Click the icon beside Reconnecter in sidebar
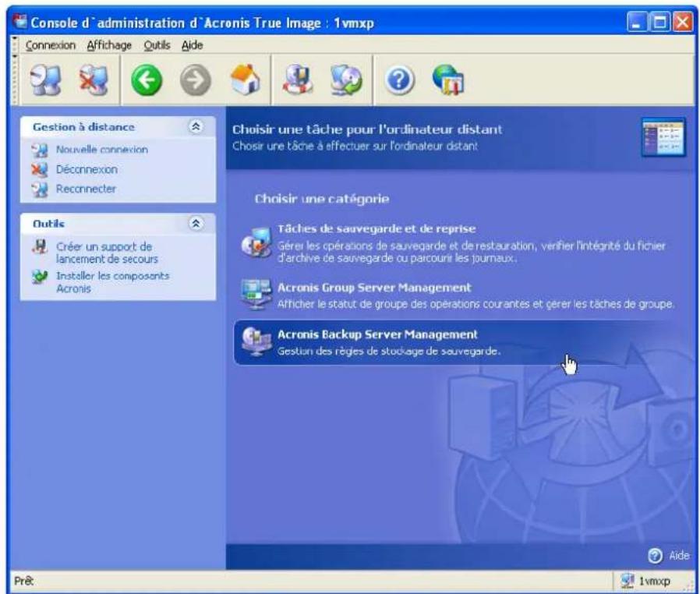The height and width of the screenshot is (594, 700). [40, 189]
